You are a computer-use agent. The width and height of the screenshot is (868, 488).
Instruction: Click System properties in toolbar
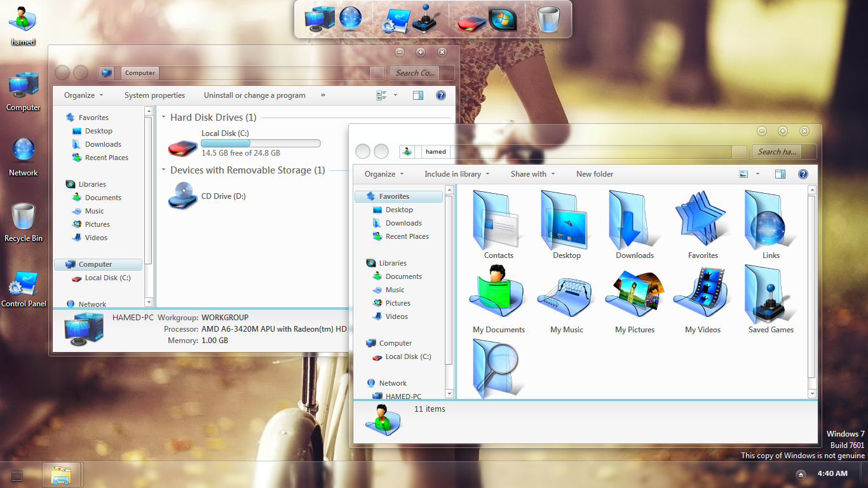[x=154, y=95]
